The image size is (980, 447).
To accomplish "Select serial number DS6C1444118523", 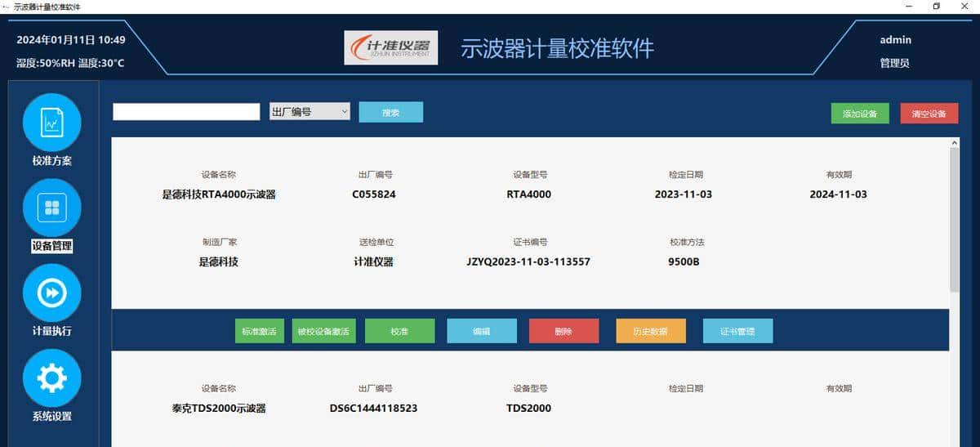I will 374,408.
